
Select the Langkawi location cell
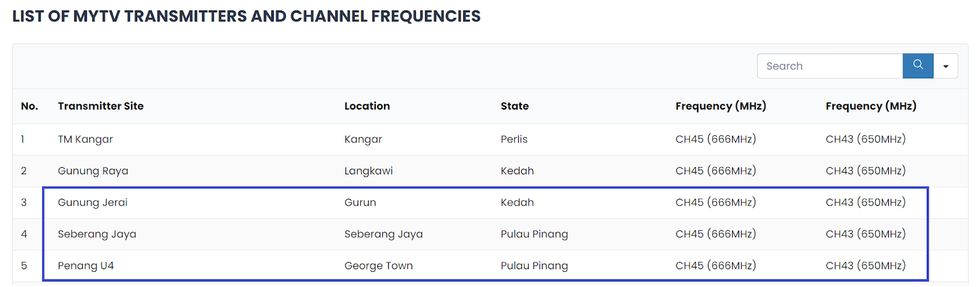tap(368, 171)
